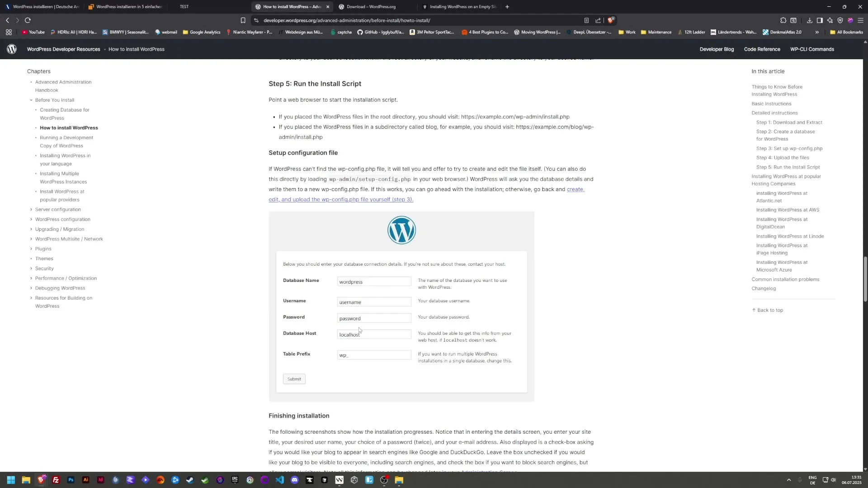Click the share icon in the address bar
This screenshot has height=488, width=868.
(x=598, y=20)
